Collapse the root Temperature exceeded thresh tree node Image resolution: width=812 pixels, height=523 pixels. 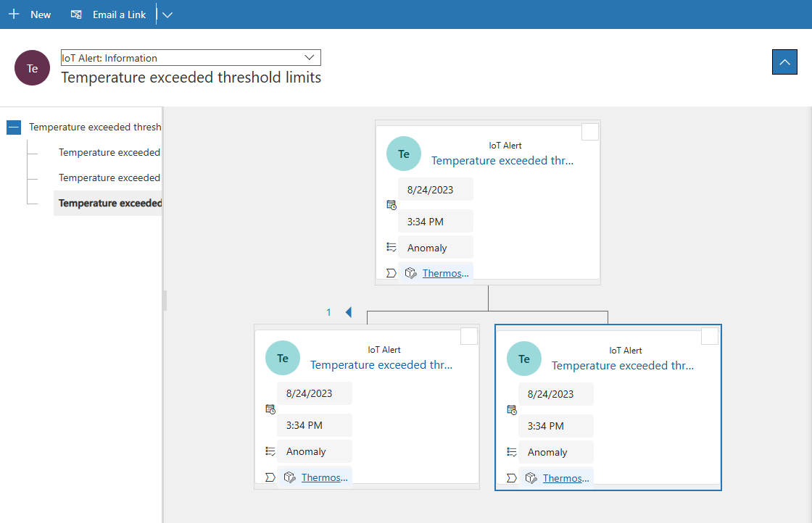click(x=14, y=127)
